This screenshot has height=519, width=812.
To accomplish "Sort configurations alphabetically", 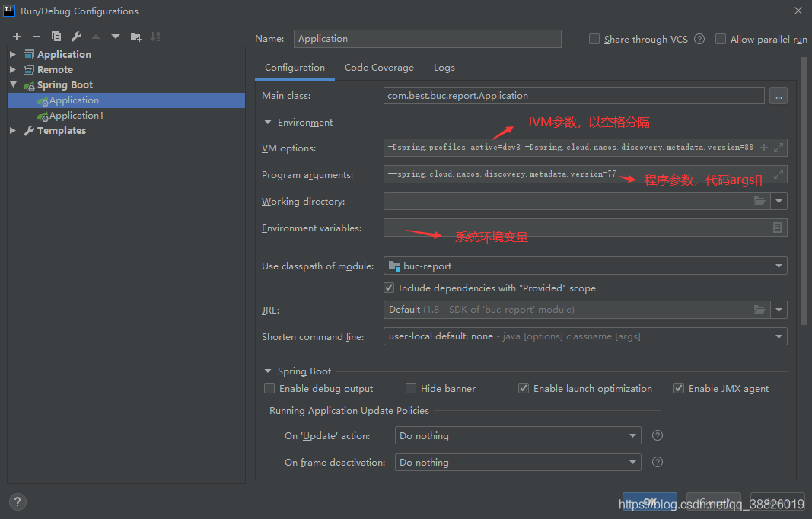I will pyautogui.click(x=155, y=37).
